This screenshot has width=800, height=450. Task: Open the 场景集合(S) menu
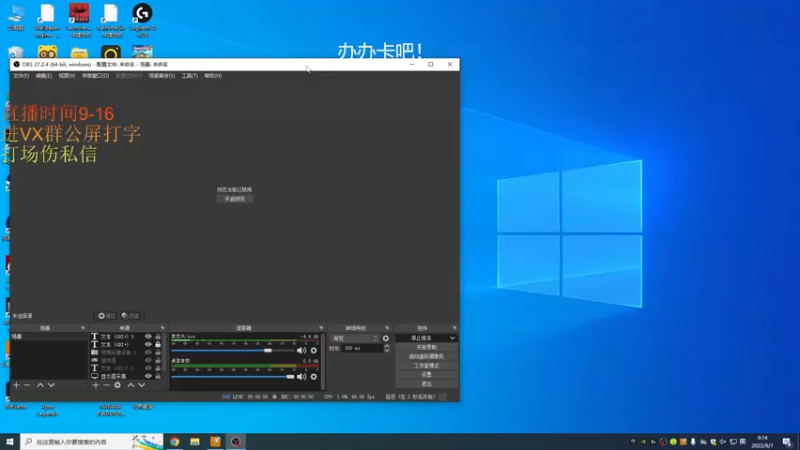(x=162, y=76)
